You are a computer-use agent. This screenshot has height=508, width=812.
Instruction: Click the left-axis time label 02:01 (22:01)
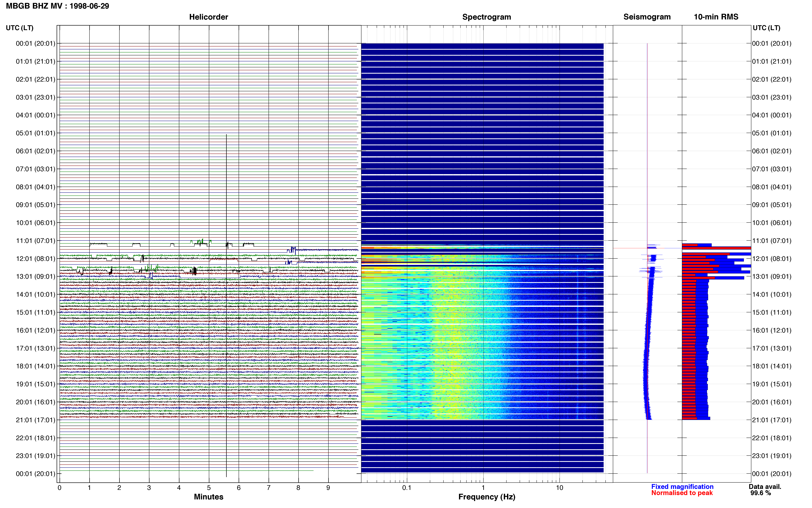36,79
